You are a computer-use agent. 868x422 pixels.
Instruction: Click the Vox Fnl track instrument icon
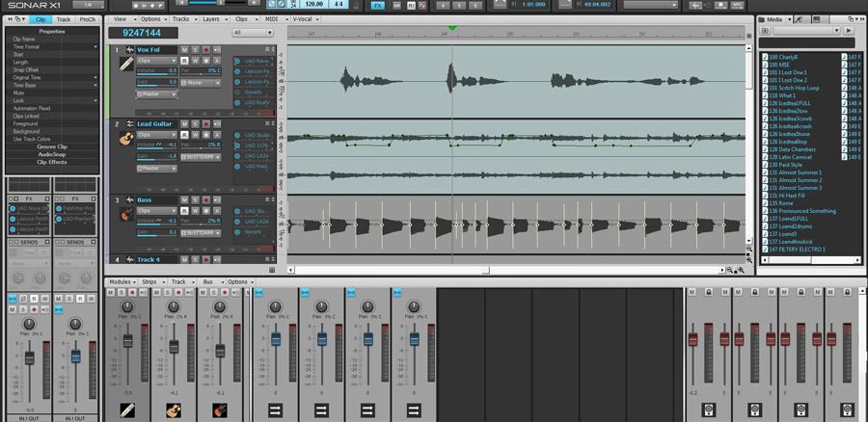click(125, 65)
